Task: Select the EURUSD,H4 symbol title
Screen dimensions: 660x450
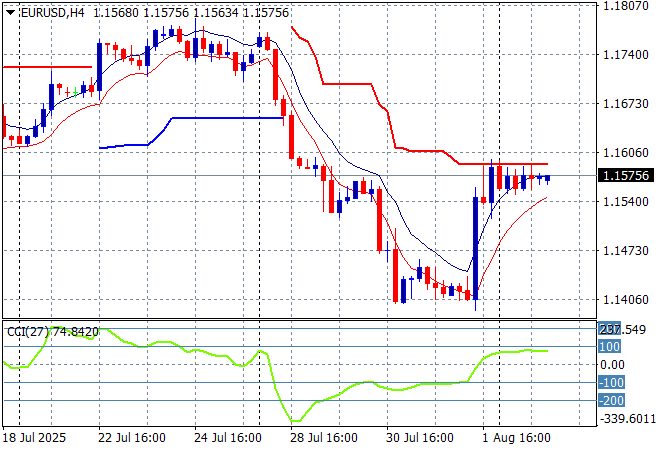Action: [x=53, y=13]
